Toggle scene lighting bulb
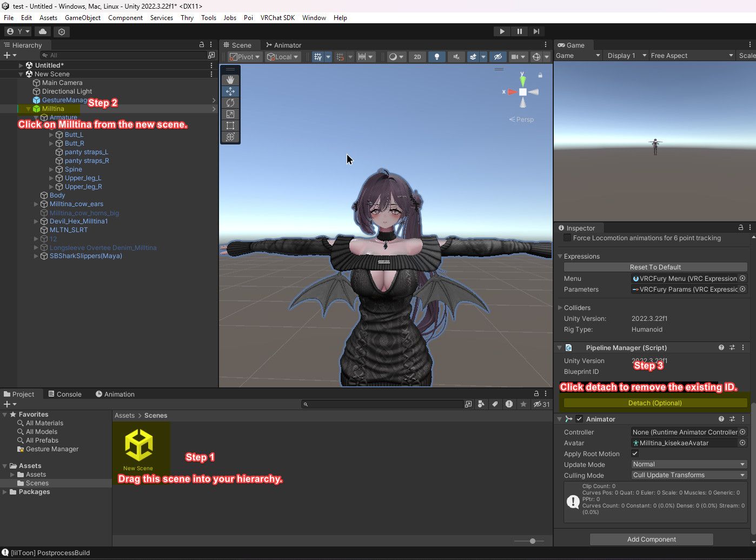This screenshot has height=560, width=756. [437, 57]
